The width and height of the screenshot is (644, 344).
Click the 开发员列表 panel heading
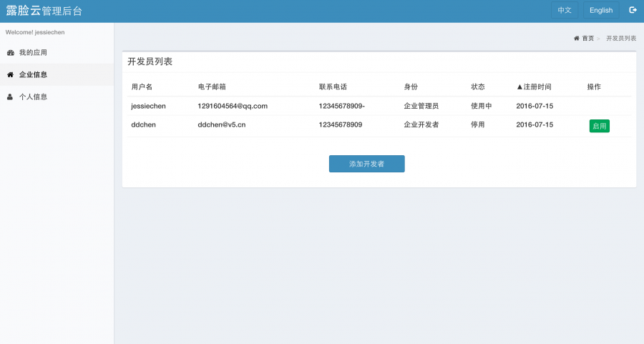coord(150,62)
